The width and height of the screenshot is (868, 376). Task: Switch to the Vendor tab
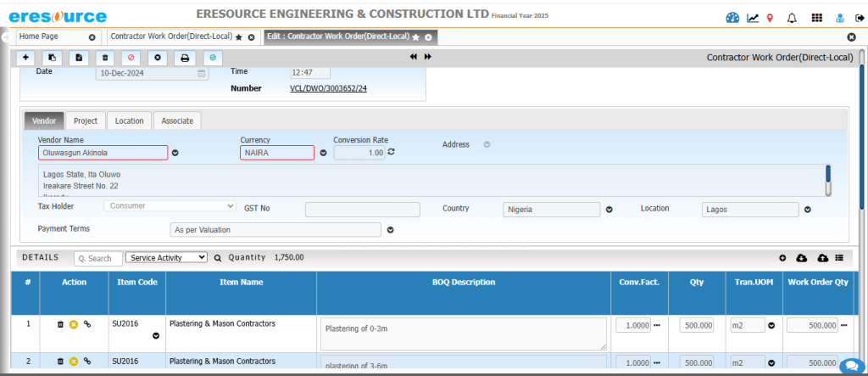pos(44,121)
